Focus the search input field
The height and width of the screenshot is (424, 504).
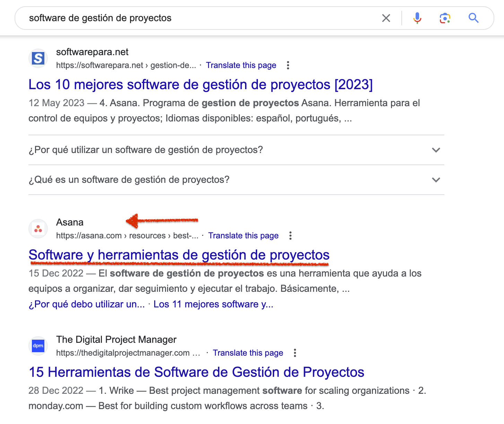pyautogui.click(x=201, y=18)
